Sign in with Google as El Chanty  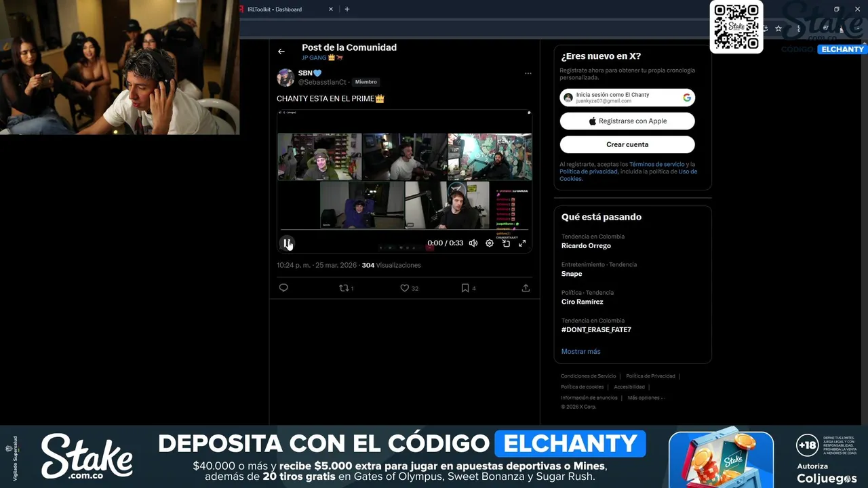(x=627, y=98)
